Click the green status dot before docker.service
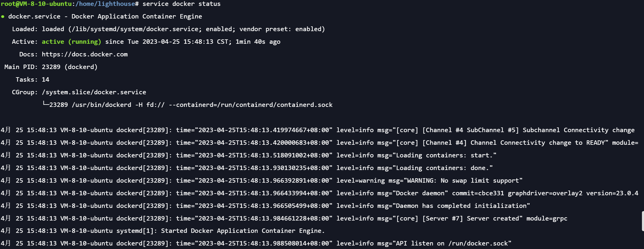Screen dimensions: 644x249 tap(3, 17)
